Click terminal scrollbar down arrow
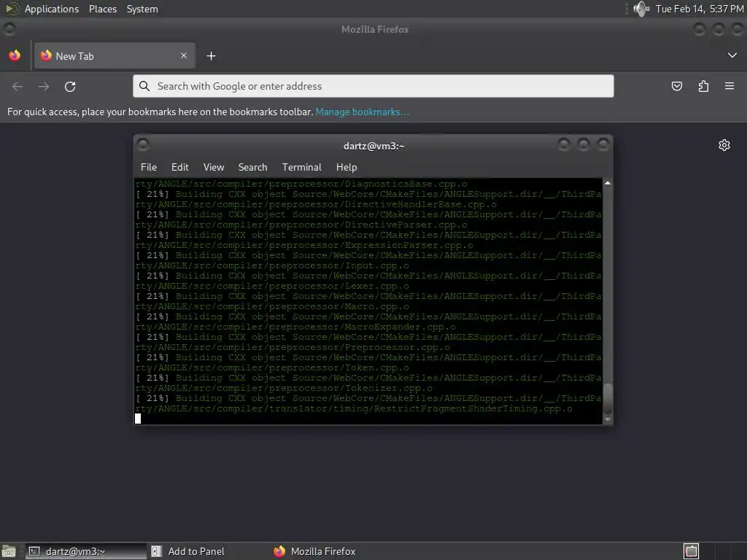 [608, 419]
